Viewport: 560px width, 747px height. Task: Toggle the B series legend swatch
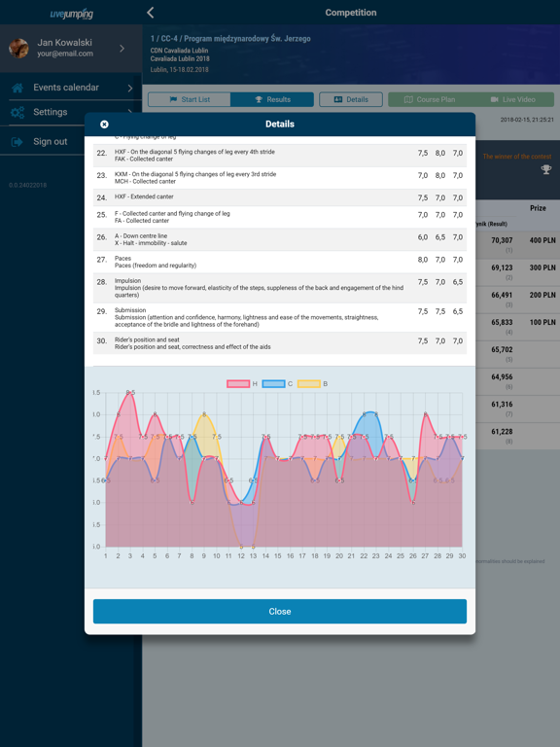coord(309,383)
